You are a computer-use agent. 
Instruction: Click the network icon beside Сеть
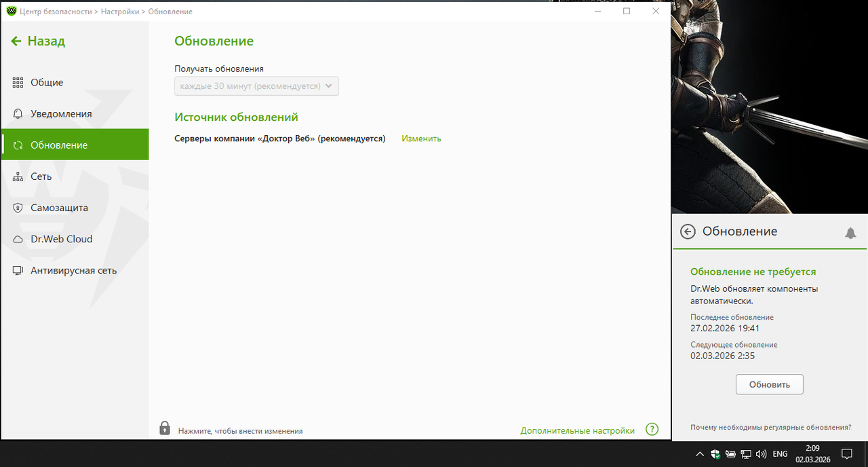pyautogui.click(x=18, y=176)
